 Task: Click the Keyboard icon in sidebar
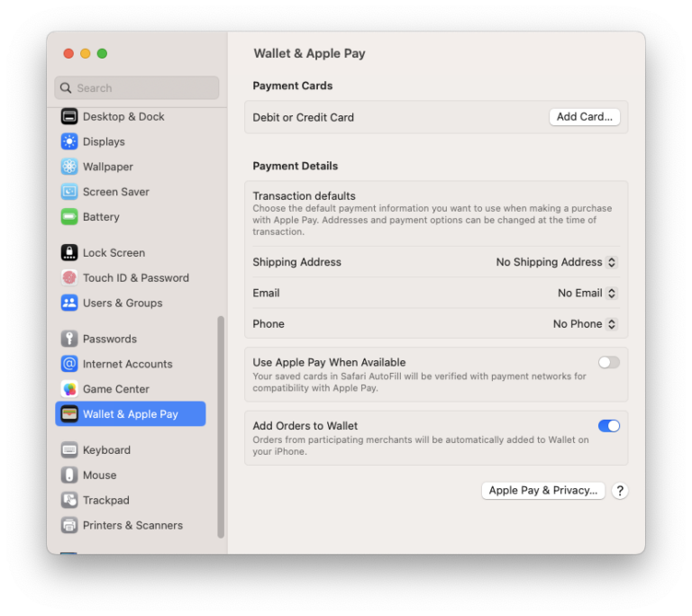coord(69,450)
